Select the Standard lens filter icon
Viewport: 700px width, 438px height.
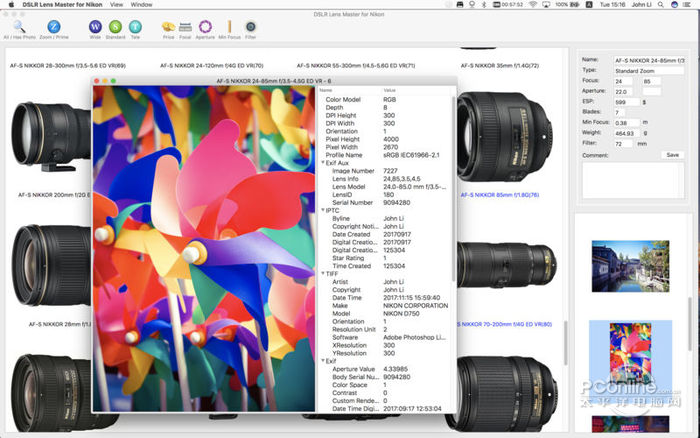click(x=115, y=24)
